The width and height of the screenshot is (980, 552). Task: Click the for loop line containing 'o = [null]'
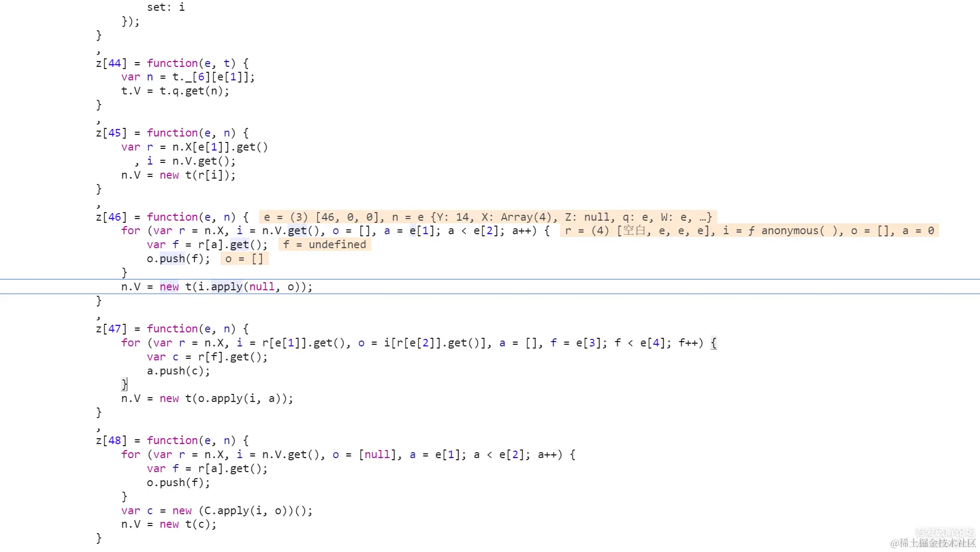pos(348,454)
